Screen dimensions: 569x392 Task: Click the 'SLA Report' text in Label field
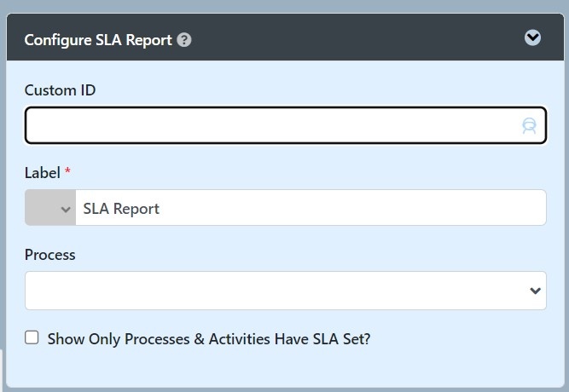(121, 209)
